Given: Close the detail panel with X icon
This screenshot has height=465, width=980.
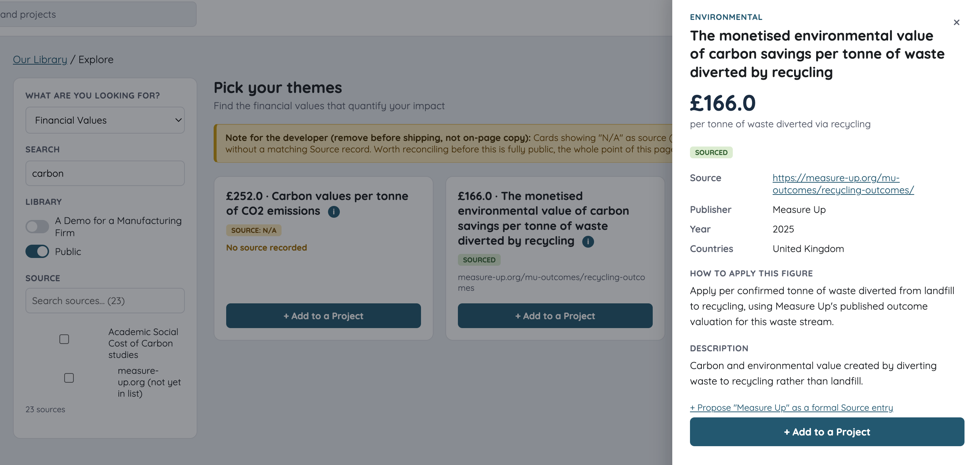Looking at the screenshot, I should [x=956, y=23].
